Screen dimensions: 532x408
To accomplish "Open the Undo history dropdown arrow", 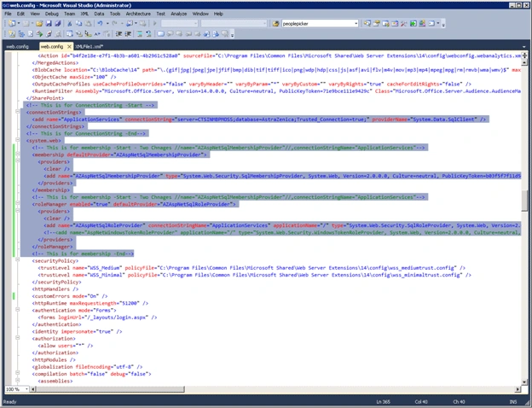I will point(107,24).
